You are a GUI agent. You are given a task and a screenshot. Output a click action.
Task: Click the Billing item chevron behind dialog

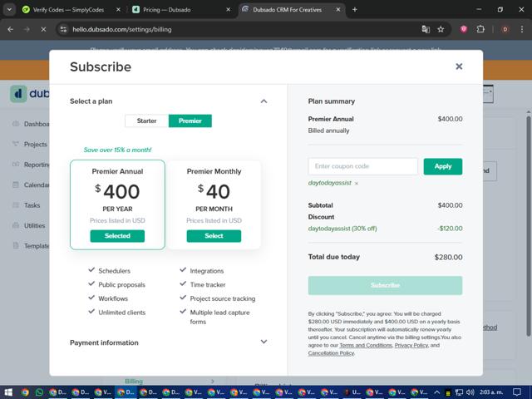[x=213, y=381]
